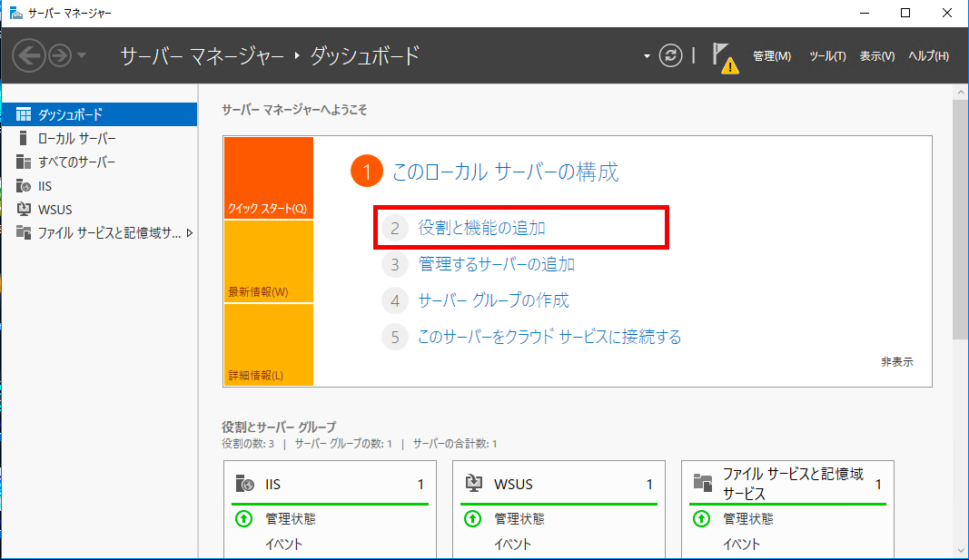Open イベント in the WSUS tile
Image resolution: width=969 pixels, height=560 pixels.
pyautogui.click(x=512, y=544)
